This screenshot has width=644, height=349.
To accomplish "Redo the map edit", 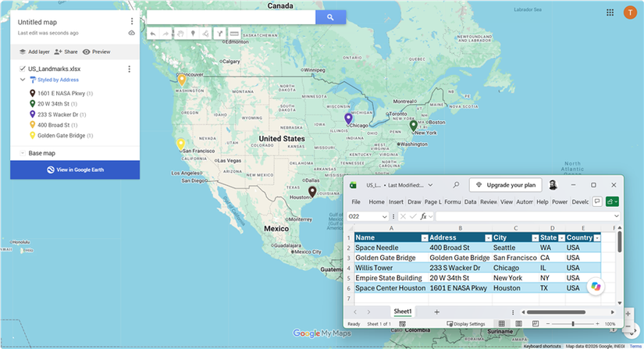I will point(165,34).
